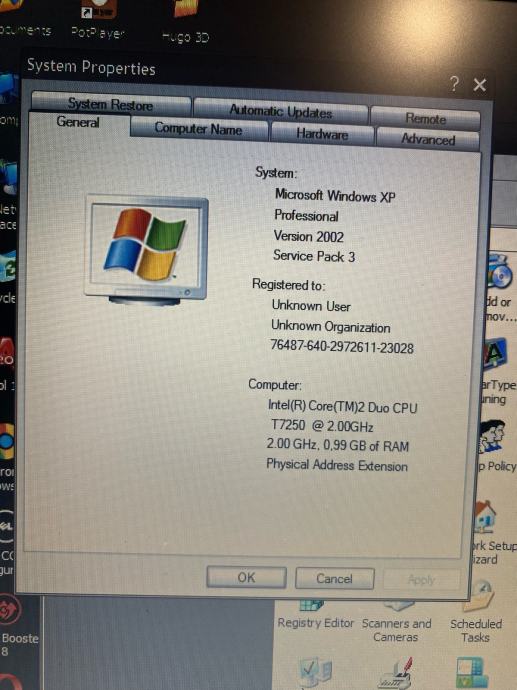The height and width of the screenshot is (690, 517).
Task: Click the question mark help button
Action: pyautogui.click(x=455, y=83)
